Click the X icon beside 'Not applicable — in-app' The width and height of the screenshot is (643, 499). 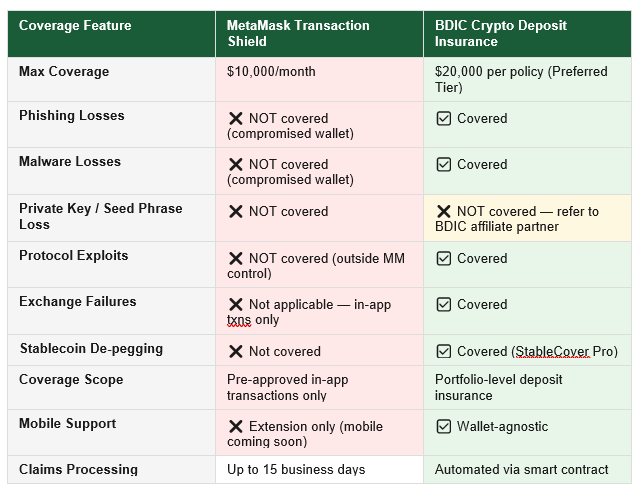236,305
